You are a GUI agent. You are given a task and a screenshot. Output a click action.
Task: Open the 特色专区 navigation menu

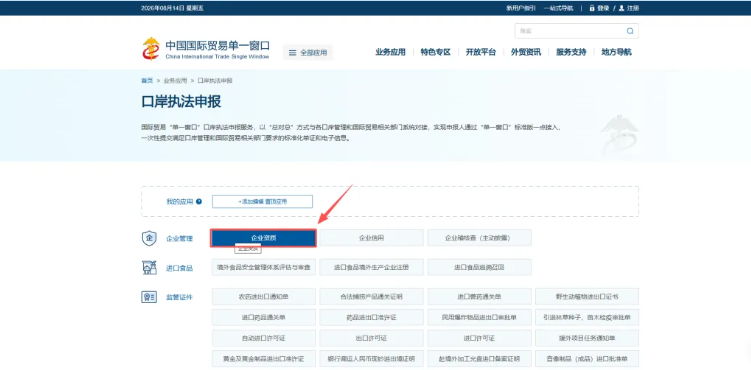pos(436,52)
